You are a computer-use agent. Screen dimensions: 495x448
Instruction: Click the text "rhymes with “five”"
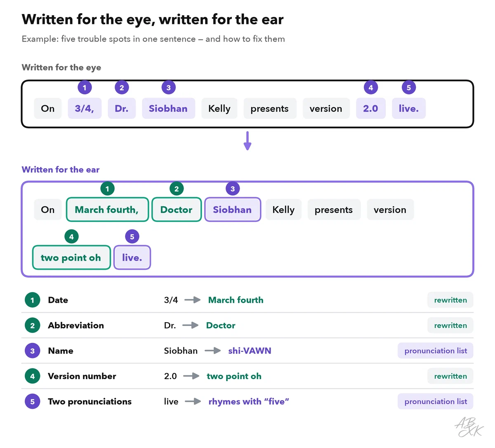[249, 401]
